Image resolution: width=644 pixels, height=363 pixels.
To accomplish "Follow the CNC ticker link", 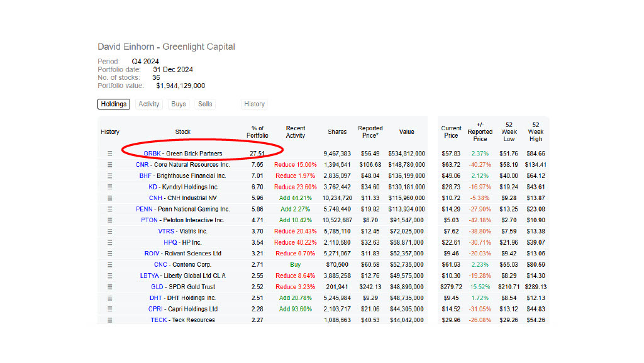I will [x=160, y=265].
